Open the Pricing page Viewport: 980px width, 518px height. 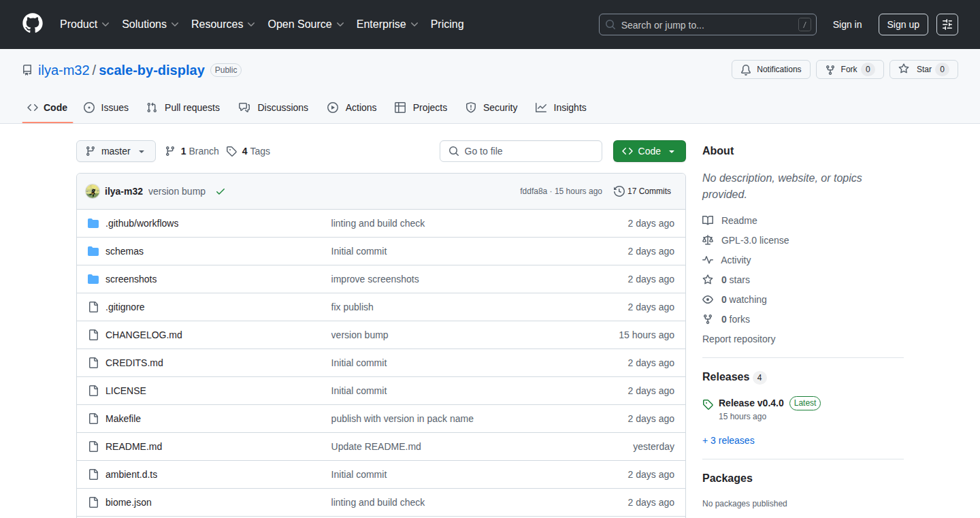pyautogui.click(x=447, y=24)
